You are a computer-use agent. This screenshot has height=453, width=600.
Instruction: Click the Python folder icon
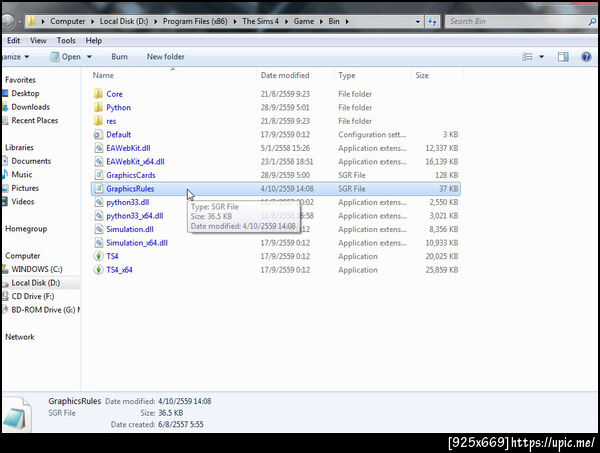98,107
